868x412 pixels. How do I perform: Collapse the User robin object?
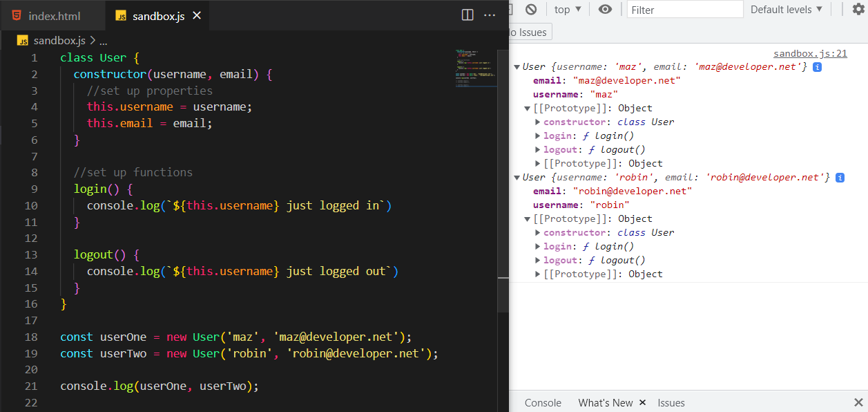pos(517,178)
